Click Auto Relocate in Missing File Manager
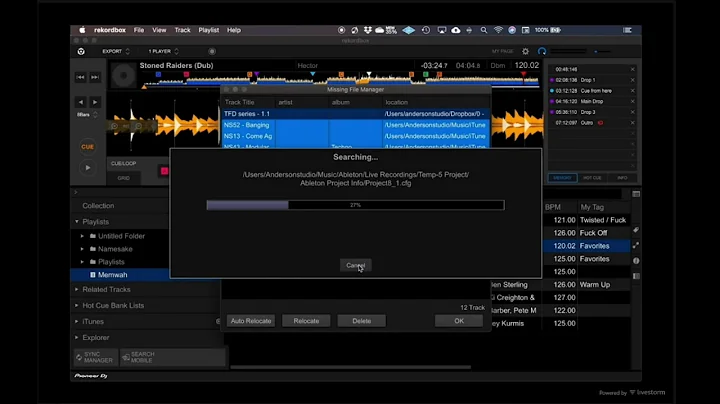Screen dimensions: 720x404 click(x=251, y=321)
